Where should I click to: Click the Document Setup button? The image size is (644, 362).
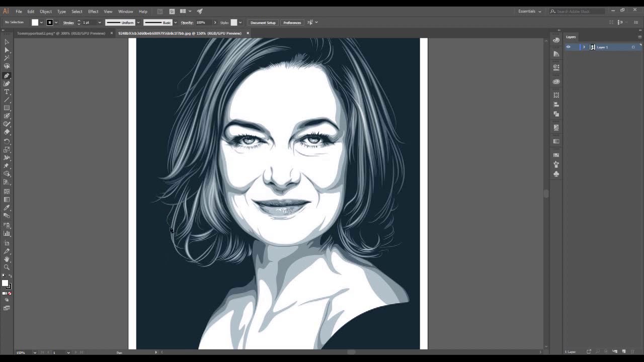pyautogui.click(x=263, y=22)
